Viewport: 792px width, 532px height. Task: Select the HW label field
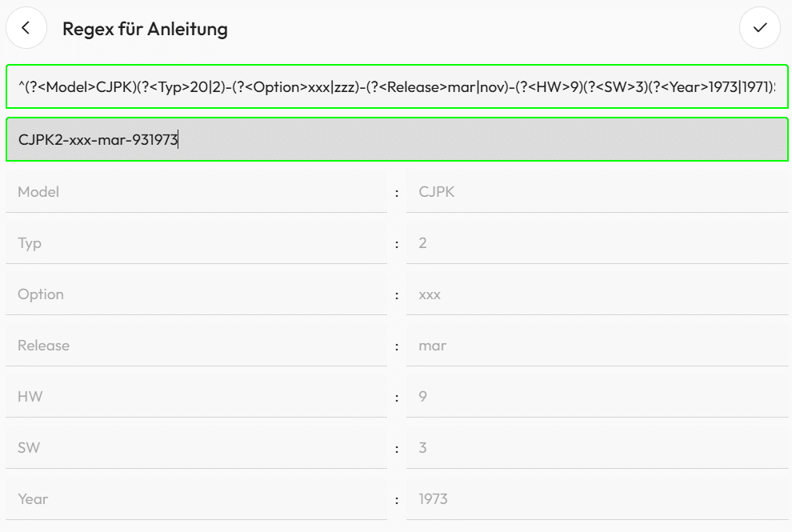pos(196,397)
